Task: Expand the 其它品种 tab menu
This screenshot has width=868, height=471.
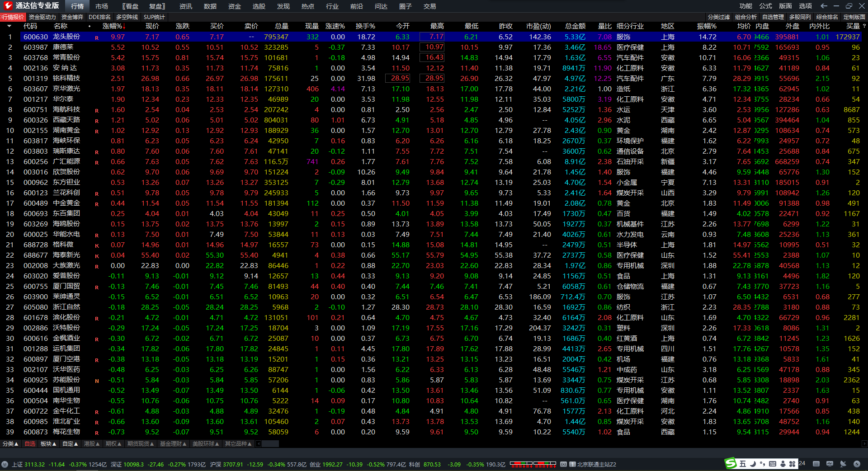Action: (238, 444)
